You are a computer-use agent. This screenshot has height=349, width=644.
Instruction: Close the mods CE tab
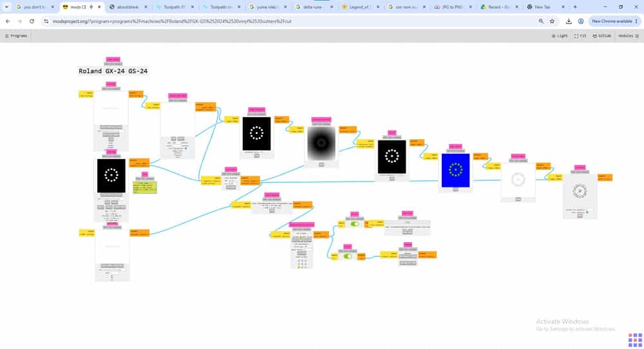coord(99,7)
